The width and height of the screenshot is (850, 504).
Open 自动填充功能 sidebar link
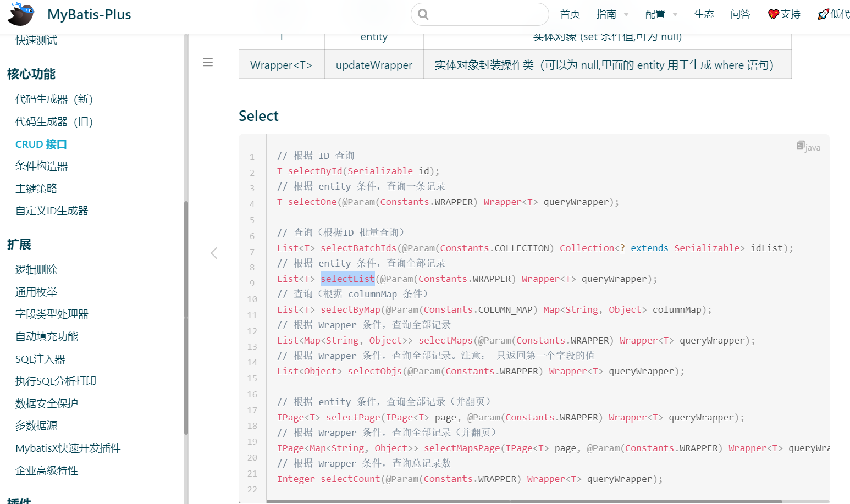point(47,336)
